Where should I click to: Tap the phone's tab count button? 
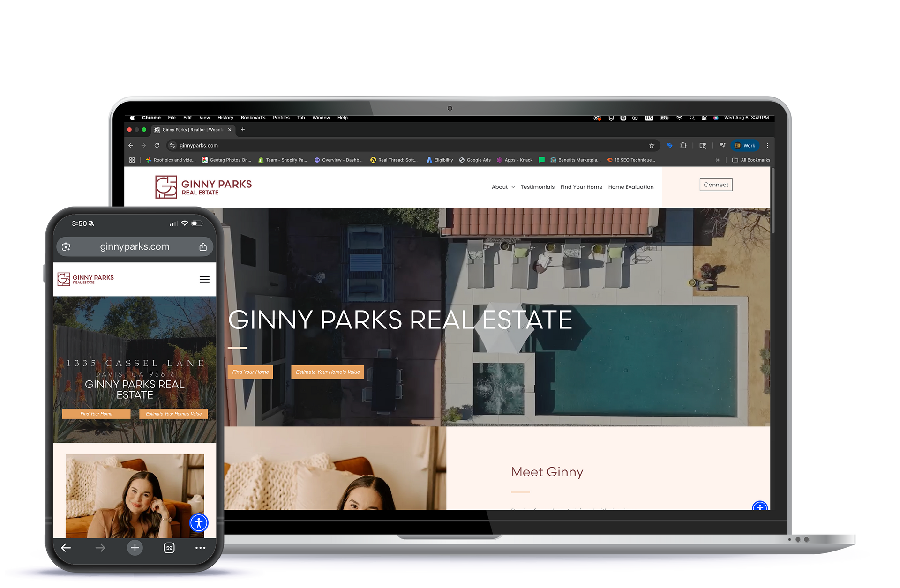(x=169, y=548)
